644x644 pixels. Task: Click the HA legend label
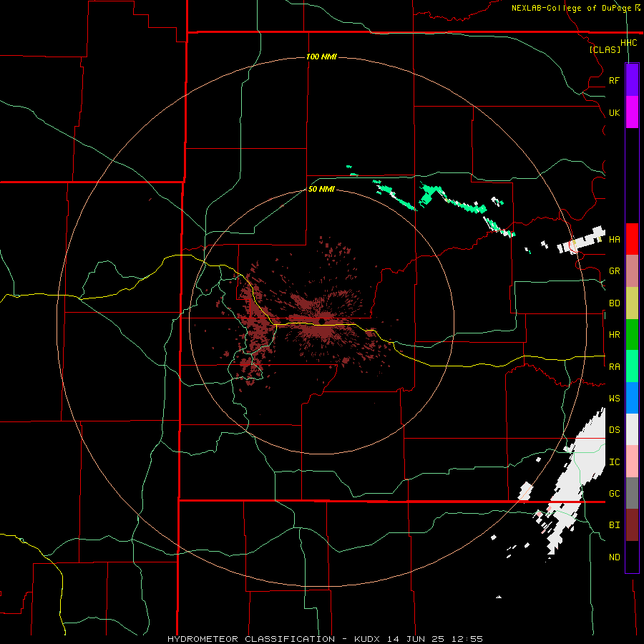click(614, 239)
